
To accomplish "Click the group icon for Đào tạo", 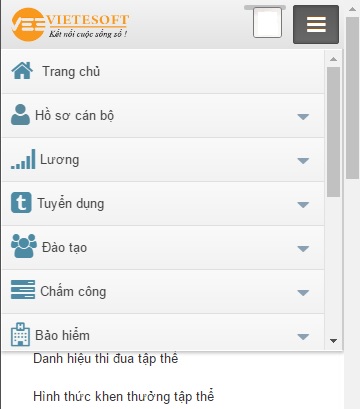I will pos(24,246).
